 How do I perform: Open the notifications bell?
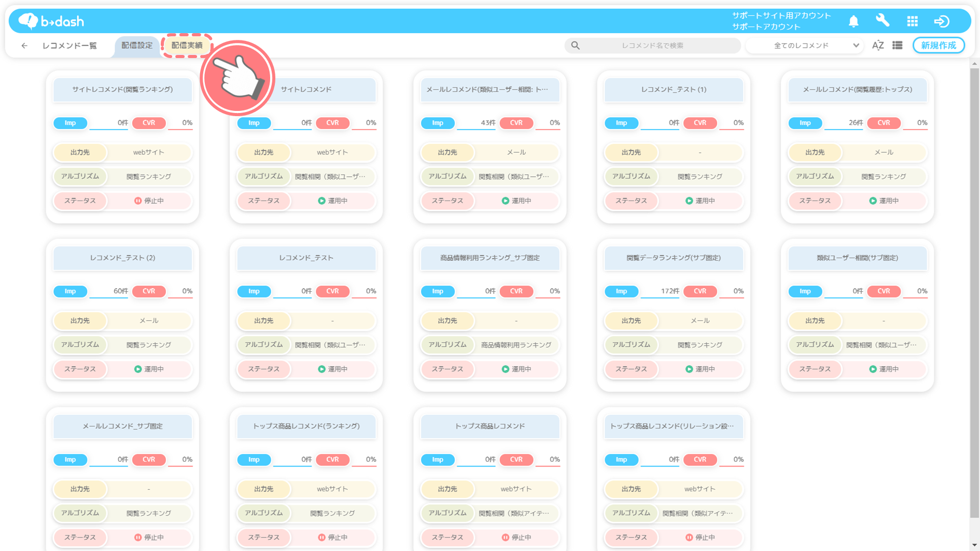pyautogui.click(x=853, y=21)
